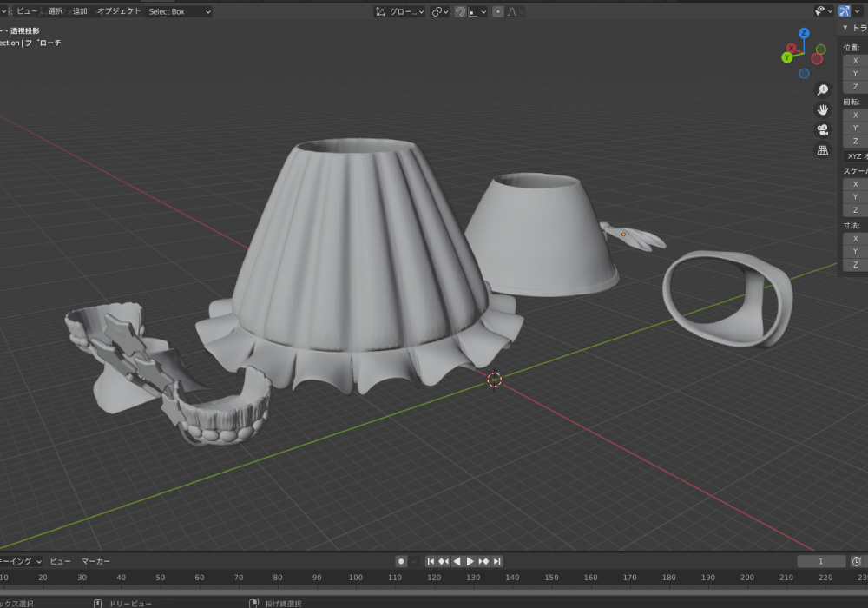Click the timeline horizontal scrollbar
This screenshot has width=868, height=608.
click(x=434, y=592)
